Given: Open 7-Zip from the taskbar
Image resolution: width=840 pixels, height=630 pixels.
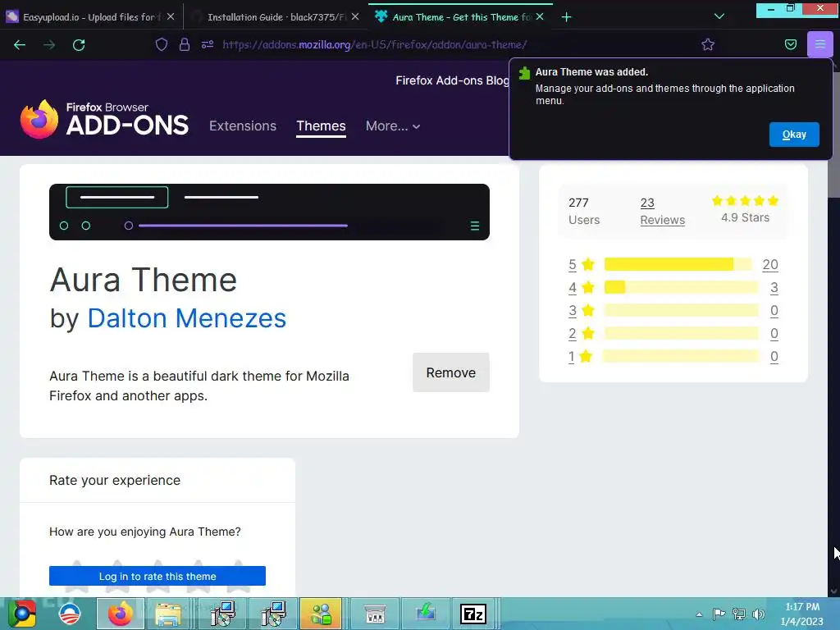Looking at the screenshot, I should tap(473, 614).
